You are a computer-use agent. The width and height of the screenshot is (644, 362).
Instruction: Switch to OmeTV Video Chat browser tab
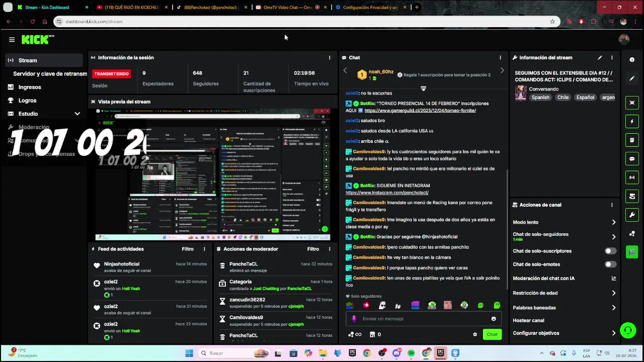[x=288, y=8]
